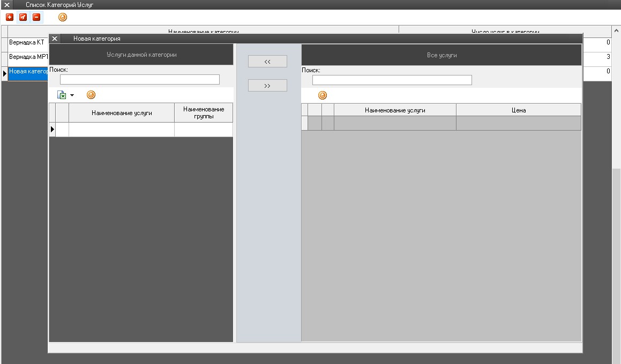
Task: Click the red delete category minus icon
Action: 36,17
